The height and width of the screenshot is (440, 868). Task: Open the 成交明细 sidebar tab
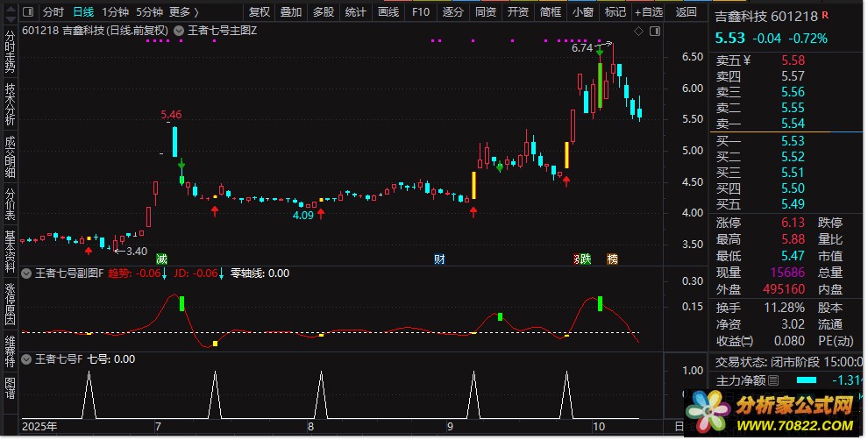(10, 157)
